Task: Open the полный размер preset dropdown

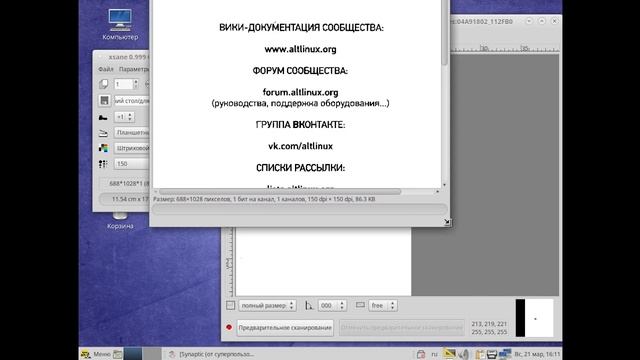Action: pos(267,305)
